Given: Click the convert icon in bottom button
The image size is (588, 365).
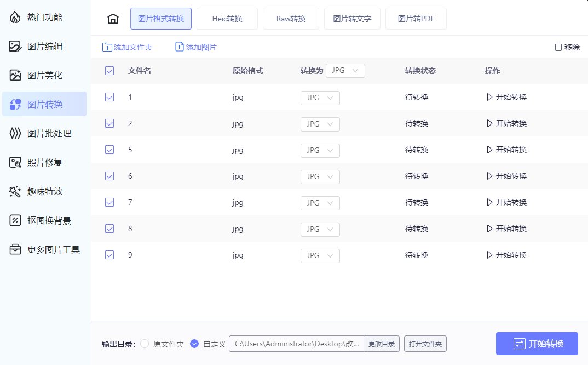Looking at the screenshot, I should [520, 344].
